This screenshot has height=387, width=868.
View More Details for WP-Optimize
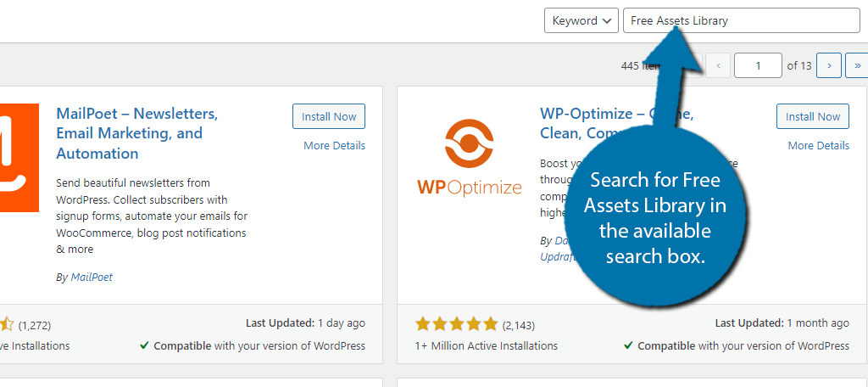818,146
